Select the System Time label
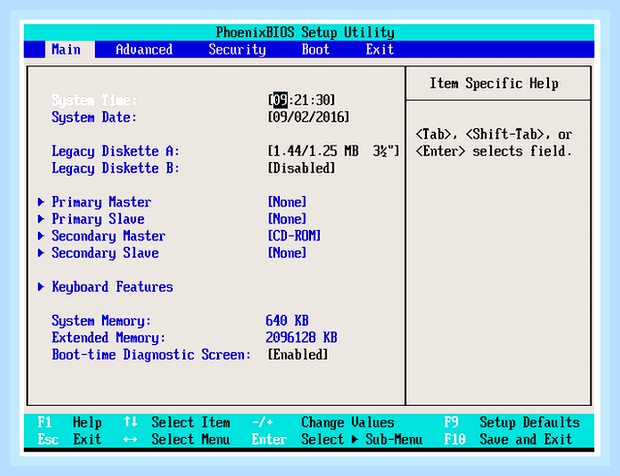Image resolution: width=620 pixels, height=476 pixels. pyautogui.click(x=94, y=100)
